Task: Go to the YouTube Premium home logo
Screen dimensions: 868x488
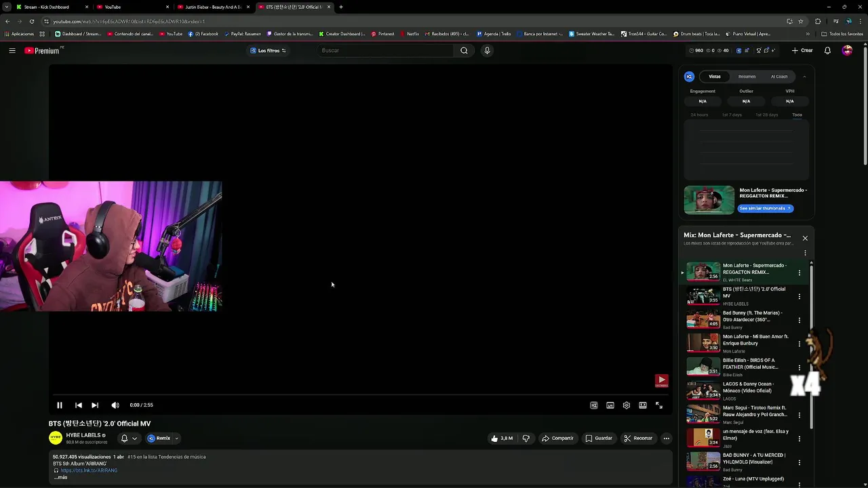Action: [43, 50]
